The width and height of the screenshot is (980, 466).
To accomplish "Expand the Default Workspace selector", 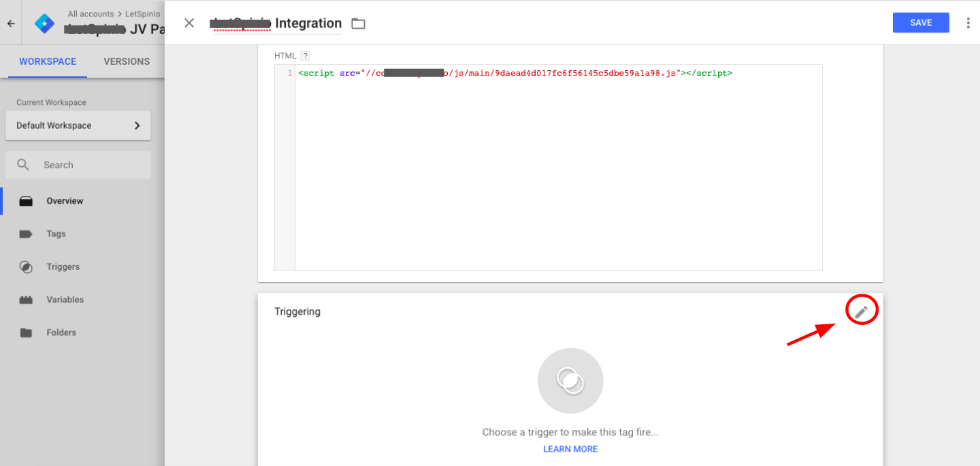I will 78,125.
